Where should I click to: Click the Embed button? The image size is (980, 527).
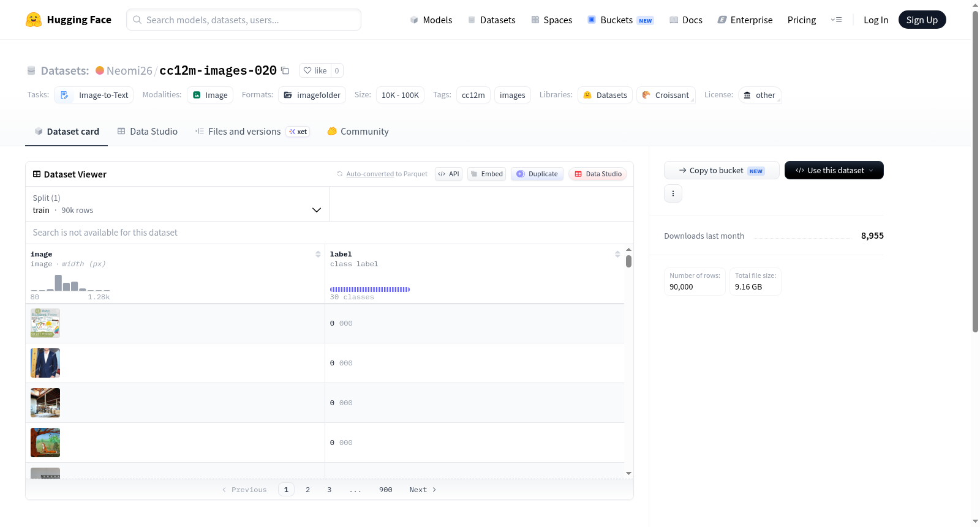click(486, 174)
